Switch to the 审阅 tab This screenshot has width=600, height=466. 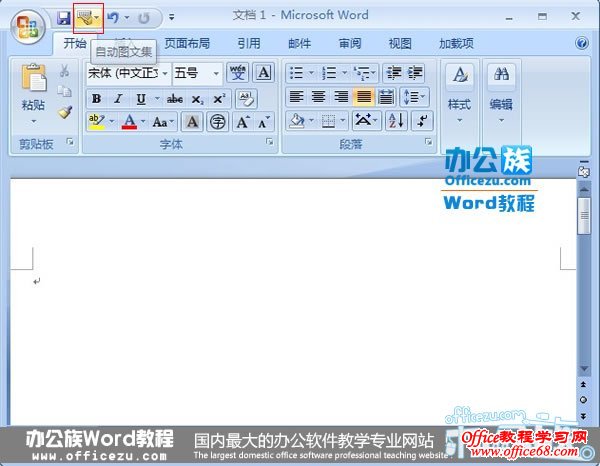(350, 43)
